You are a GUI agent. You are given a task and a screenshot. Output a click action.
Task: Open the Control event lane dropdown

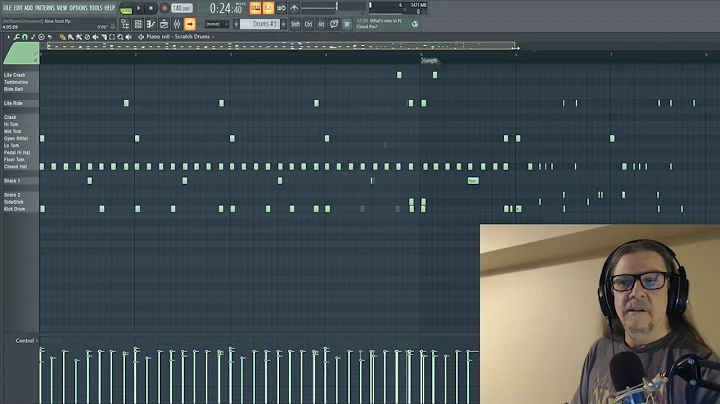point(27,341)
